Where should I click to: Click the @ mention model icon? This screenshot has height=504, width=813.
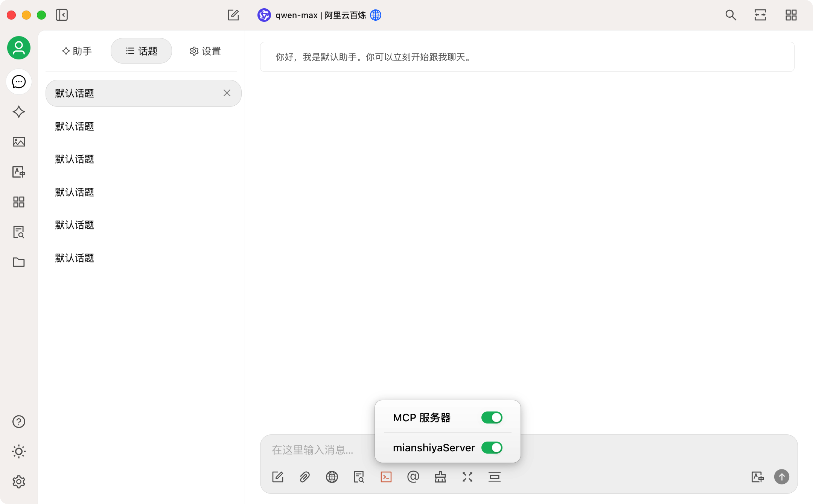point(413,477)
